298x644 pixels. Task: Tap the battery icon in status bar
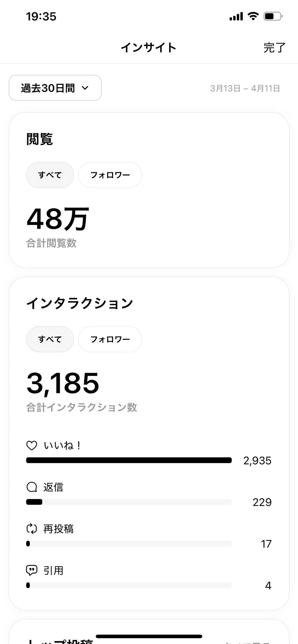[x=273, y=16]
